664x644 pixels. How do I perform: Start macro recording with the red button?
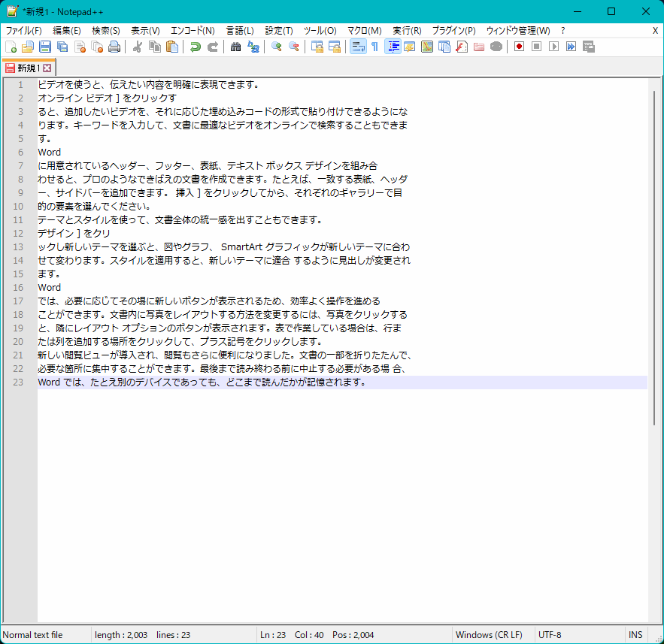pyautogui.click(x=519, y=47)
